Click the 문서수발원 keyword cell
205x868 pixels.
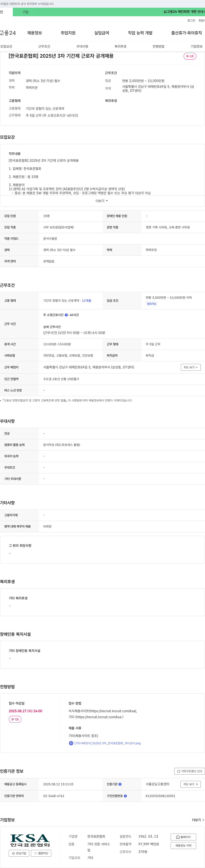click(50, 238)
